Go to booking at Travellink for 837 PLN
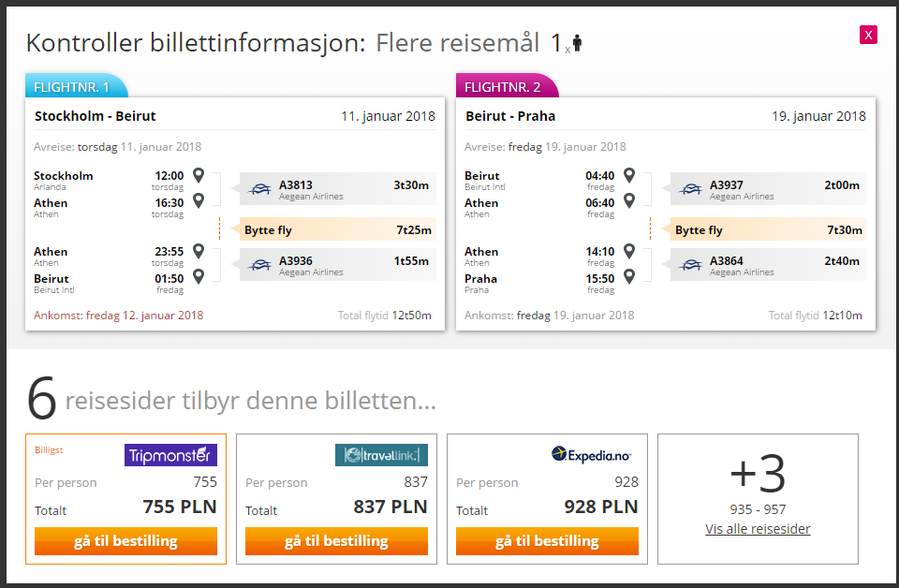Viewport: 899px width, 588px height. [x=336, y=541]
